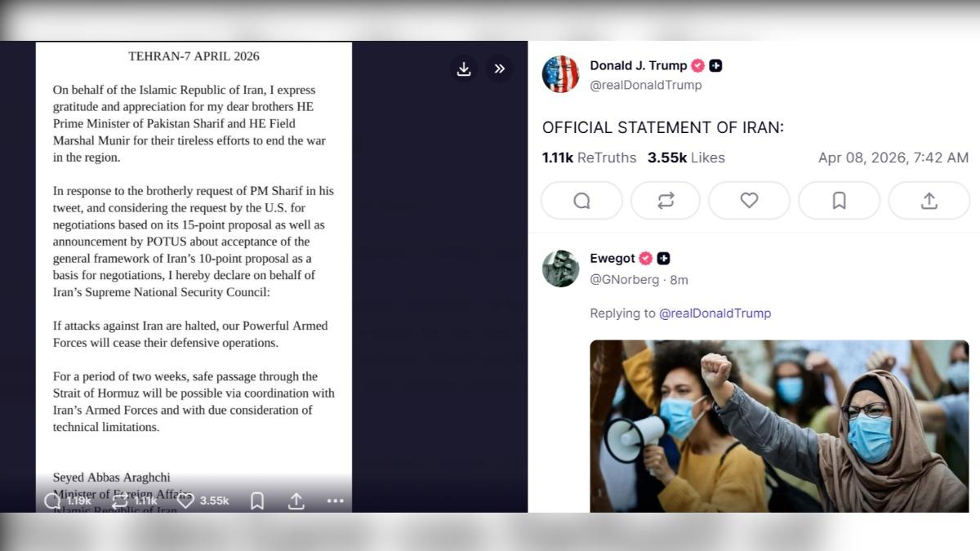
Task: Like the post via image overlay heart
Action: 186,500
